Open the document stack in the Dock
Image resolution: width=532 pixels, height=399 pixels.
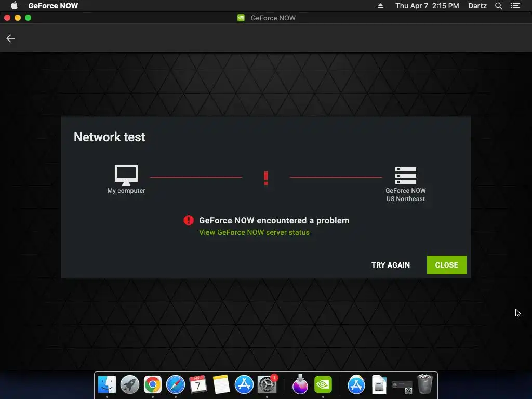point(379,385)
